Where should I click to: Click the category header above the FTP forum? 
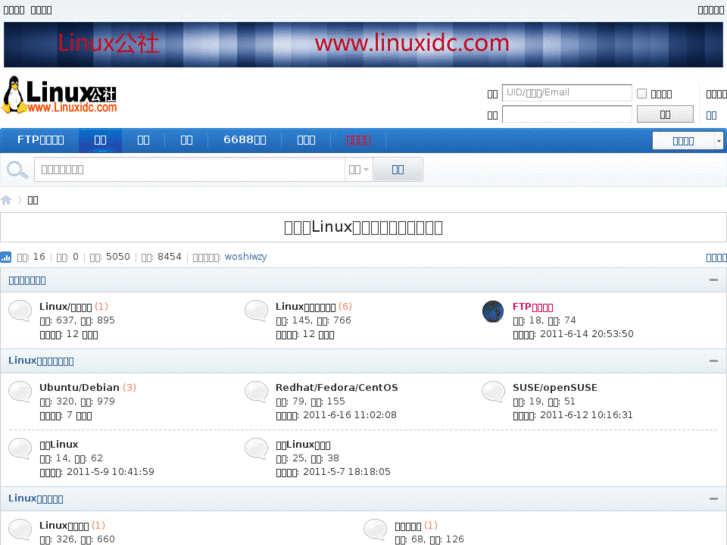pyautogui.click(x=27, y=281)
